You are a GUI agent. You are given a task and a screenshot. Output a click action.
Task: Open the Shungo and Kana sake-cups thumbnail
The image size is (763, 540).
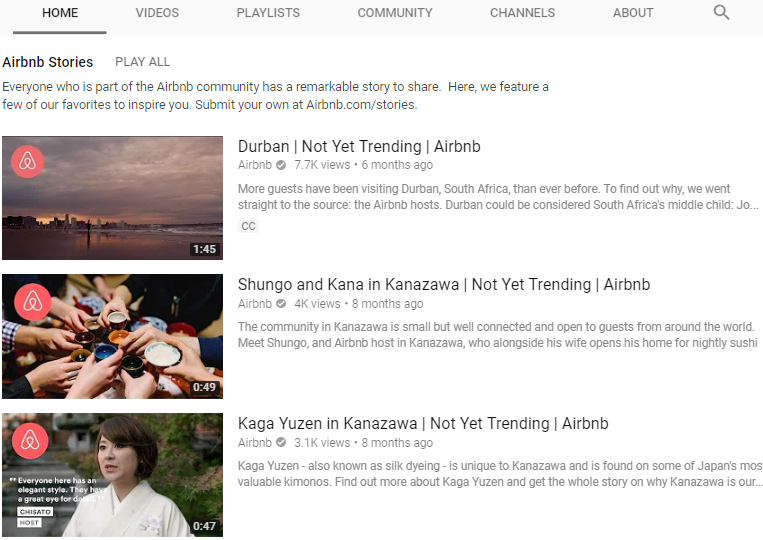tap(112, 336)
